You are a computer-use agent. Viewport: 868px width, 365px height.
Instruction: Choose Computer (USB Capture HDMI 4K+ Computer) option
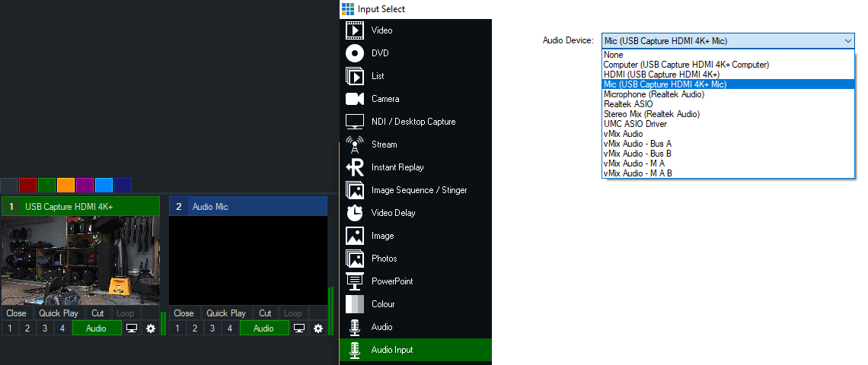728,65
